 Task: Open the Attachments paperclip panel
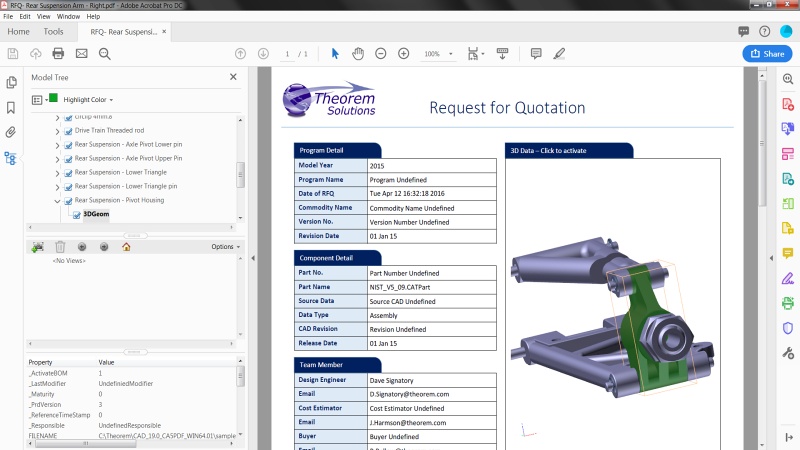pos(10,132)
